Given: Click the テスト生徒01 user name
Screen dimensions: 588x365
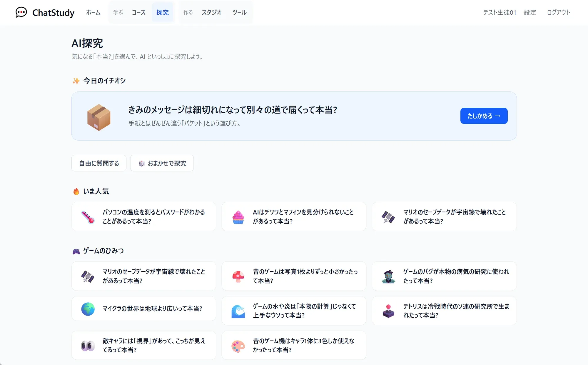Looking at the screenshot, I should click(500, 12).
